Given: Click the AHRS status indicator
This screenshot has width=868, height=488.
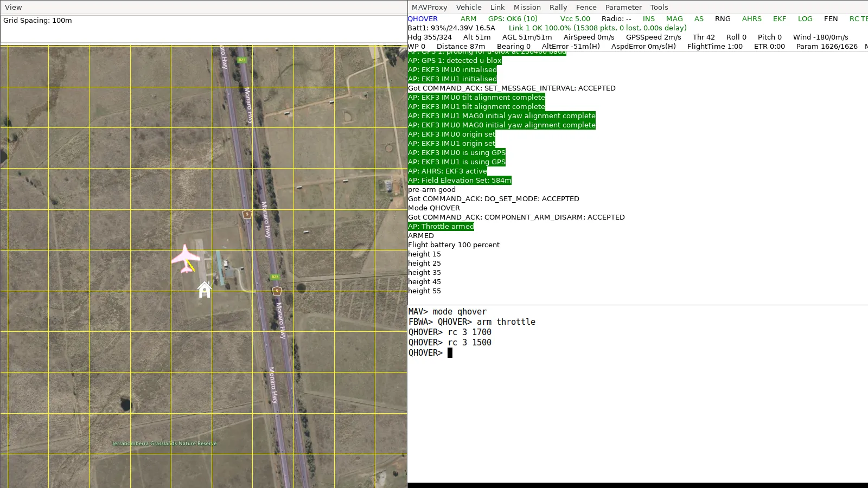Looking at the screenshot, I should pyautogui.click(x=752, y=18).
